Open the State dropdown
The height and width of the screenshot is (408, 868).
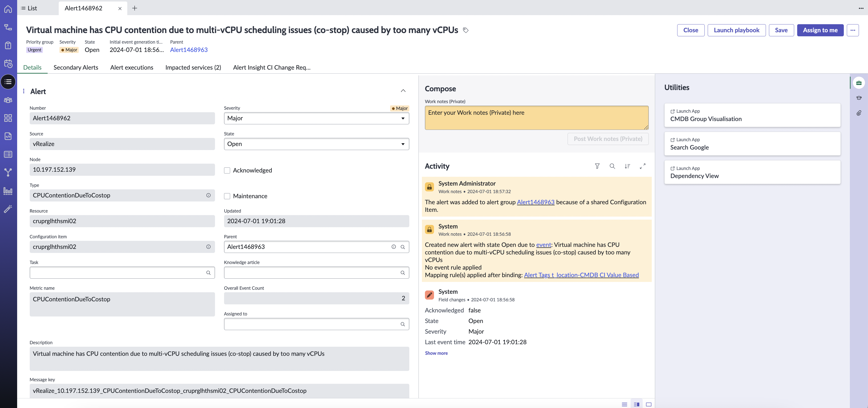[x=316, y=144]
